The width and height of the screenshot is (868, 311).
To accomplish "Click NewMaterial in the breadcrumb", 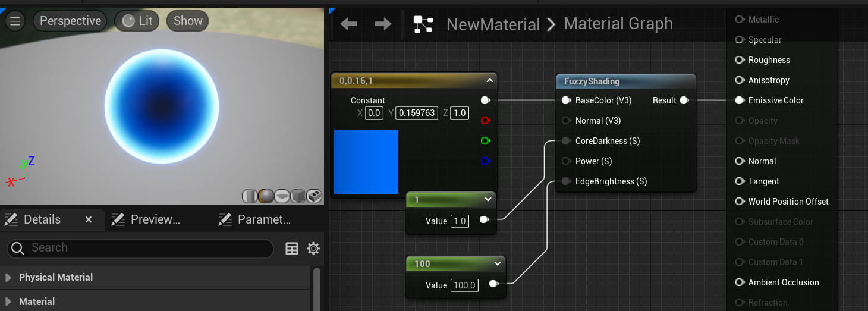I will pos(493,24).
